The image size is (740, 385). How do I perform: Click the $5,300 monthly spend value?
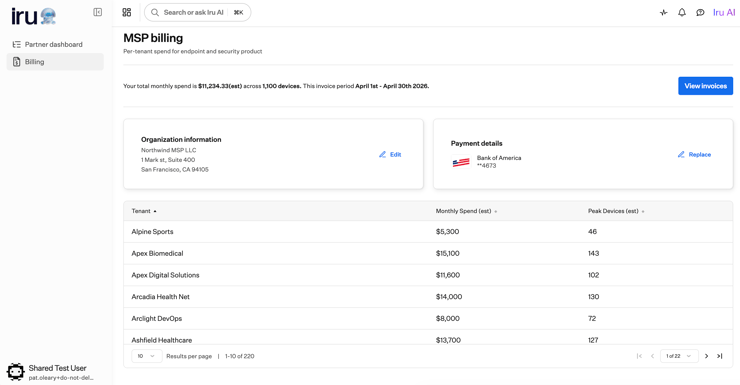click(447, 232)
